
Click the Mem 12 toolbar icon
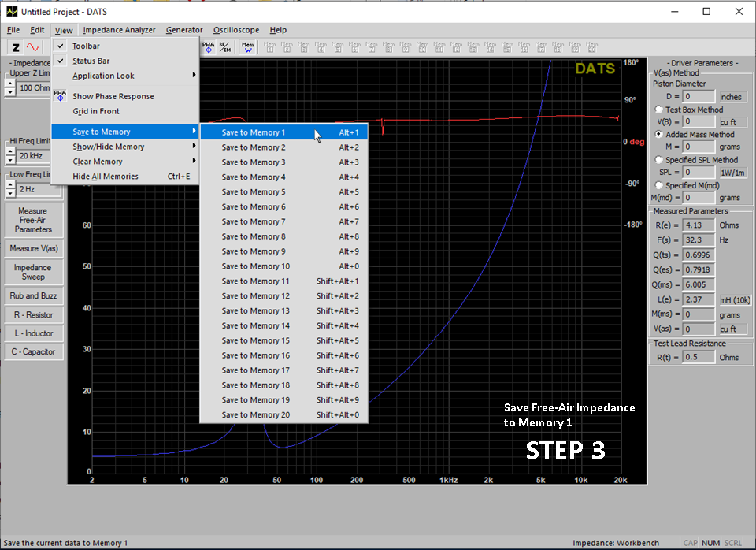(x=456, y=47)
